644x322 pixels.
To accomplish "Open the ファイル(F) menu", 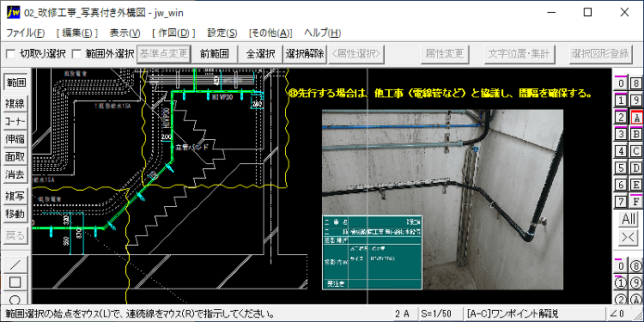I will [x=26, y=33].
